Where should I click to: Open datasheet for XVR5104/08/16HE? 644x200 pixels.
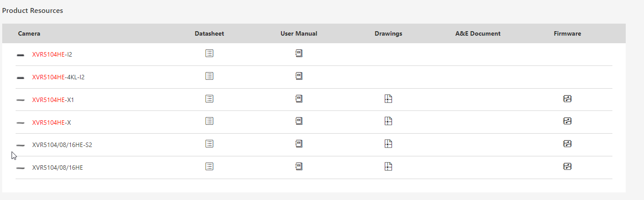[x=209, y=167]
